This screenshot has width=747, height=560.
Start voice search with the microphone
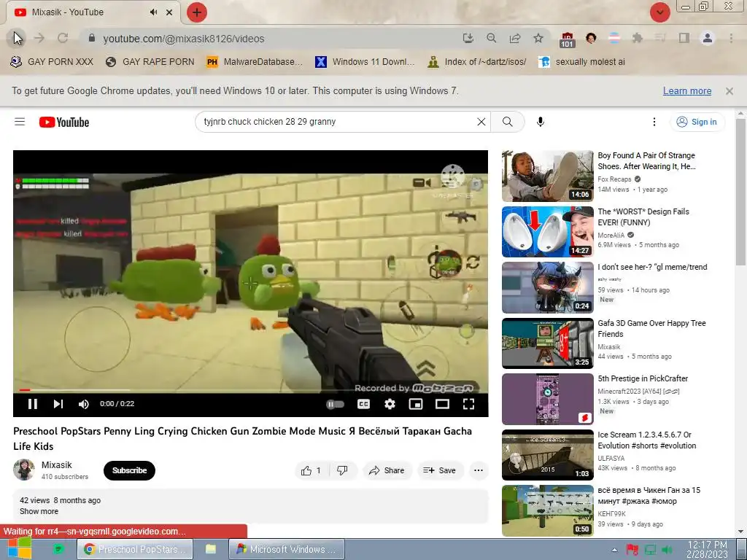coord(541,122)
